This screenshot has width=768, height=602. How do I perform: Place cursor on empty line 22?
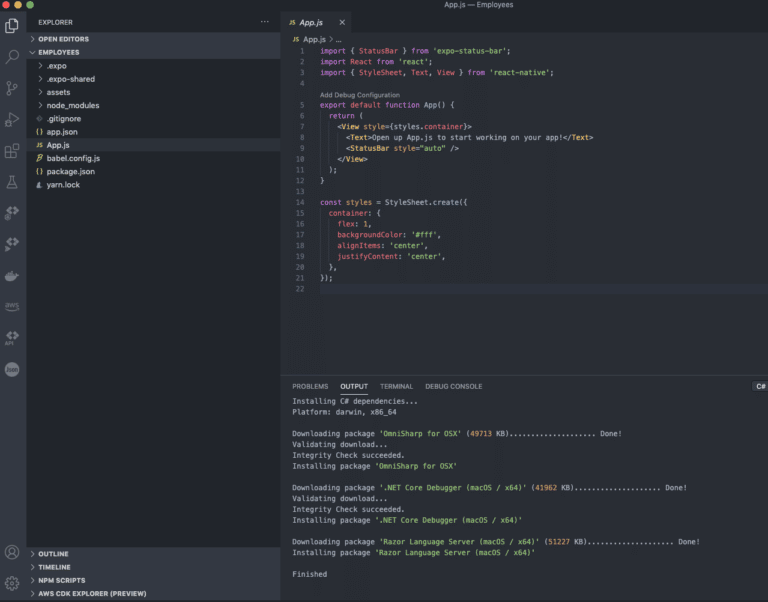[x=544, y=289]
